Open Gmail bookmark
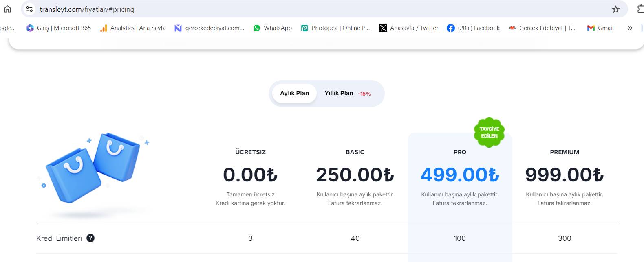 click(600, 28)
